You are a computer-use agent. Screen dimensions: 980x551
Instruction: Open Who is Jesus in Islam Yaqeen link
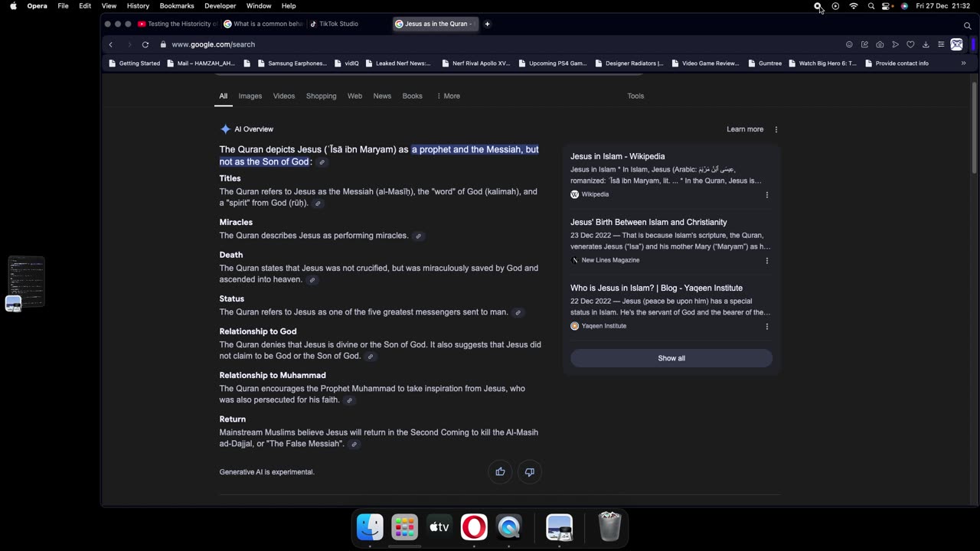tap(656, 288)
